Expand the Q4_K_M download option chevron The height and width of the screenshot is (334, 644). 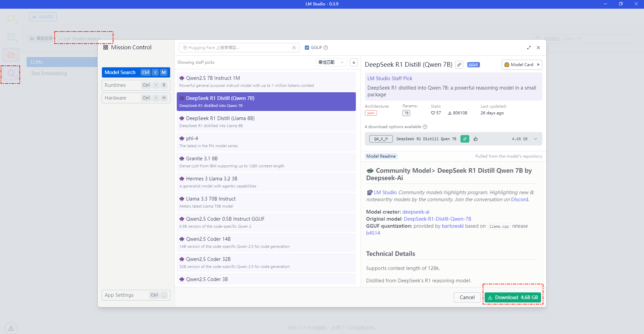coord(536,139)
